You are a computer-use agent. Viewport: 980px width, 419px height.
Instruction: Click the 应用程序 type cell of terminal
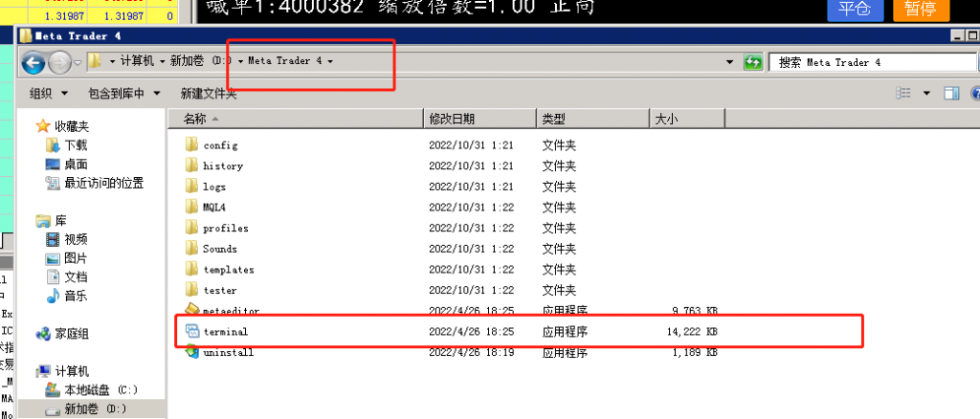(x=565, y=332)
